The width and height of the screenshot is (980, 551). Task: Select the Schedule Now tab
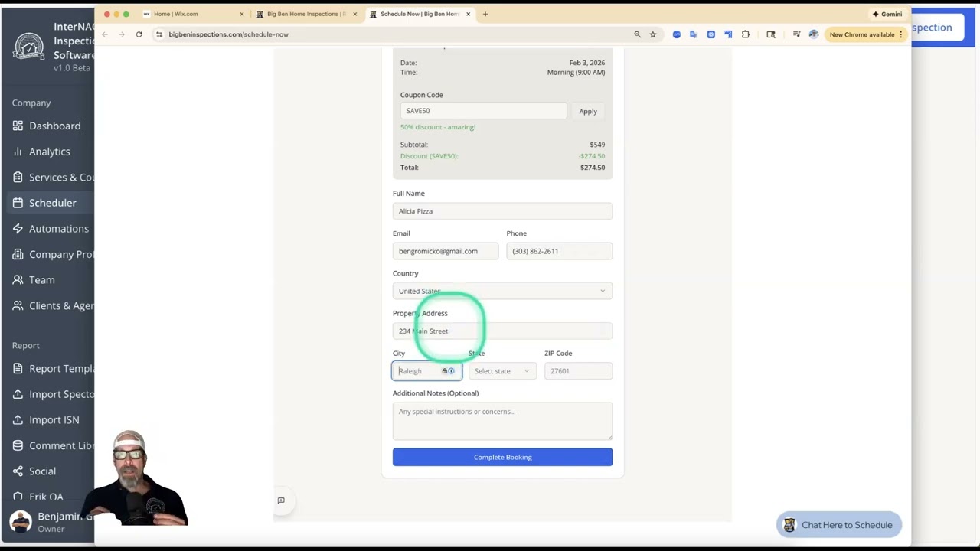420,14
